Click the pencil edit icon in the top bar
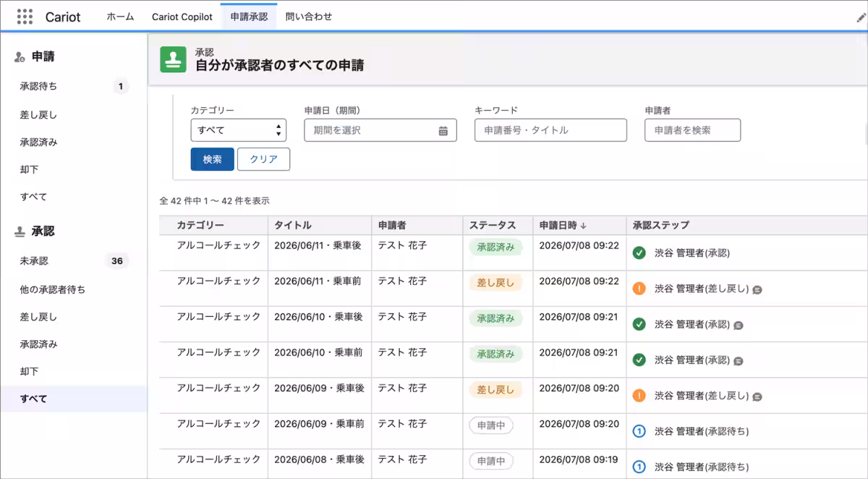 (861, 17)
